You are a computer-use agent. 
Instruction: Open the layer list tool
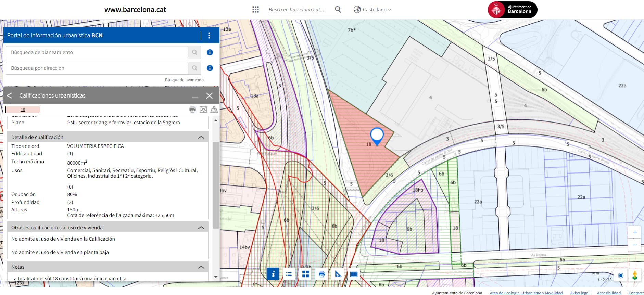(x=289, y=274)
